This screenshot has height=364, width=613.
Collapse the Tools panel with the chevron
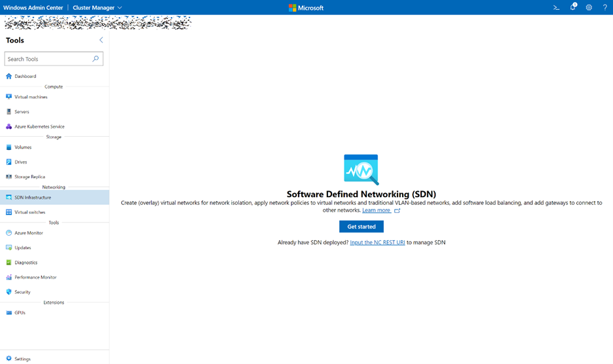pyautogui.click(x=101, y=40)
